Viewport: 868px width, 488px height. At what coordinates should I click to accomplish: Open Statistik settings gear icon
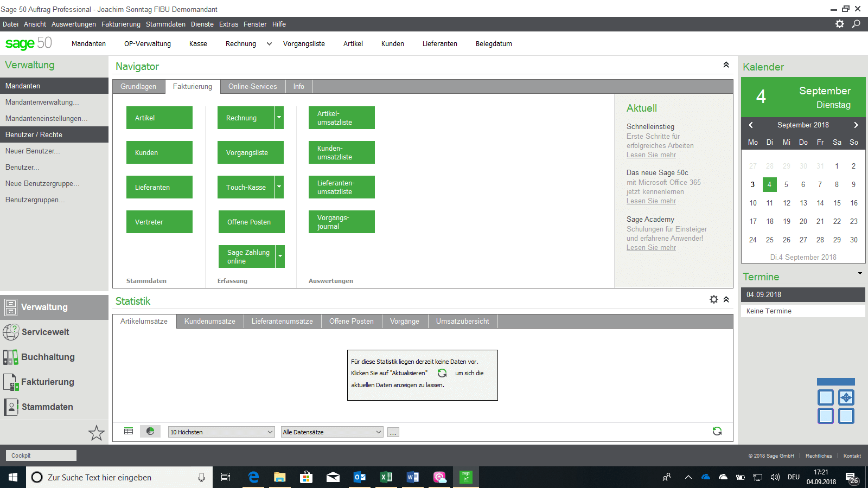point(714,299)
